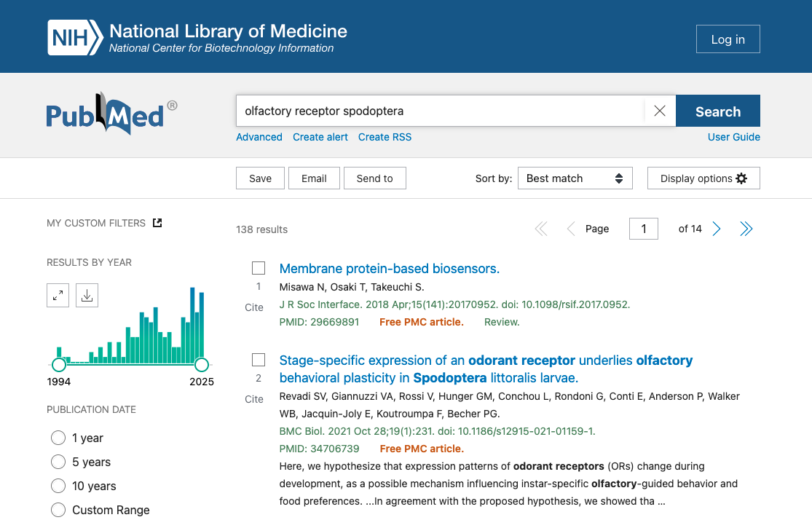Grab the 1994 year slider handle
Screen dimensions: 812x520
click(58, 364)
